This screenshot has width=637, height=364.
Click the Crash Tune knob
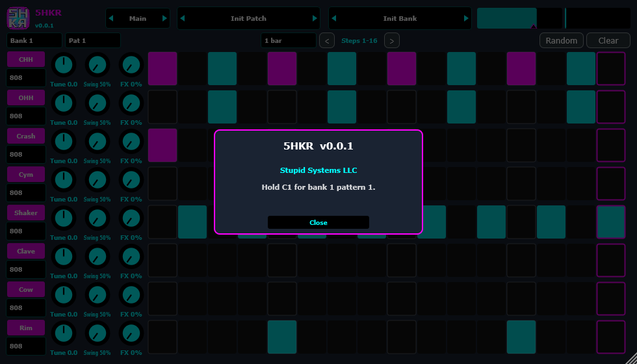coord(64,142)
